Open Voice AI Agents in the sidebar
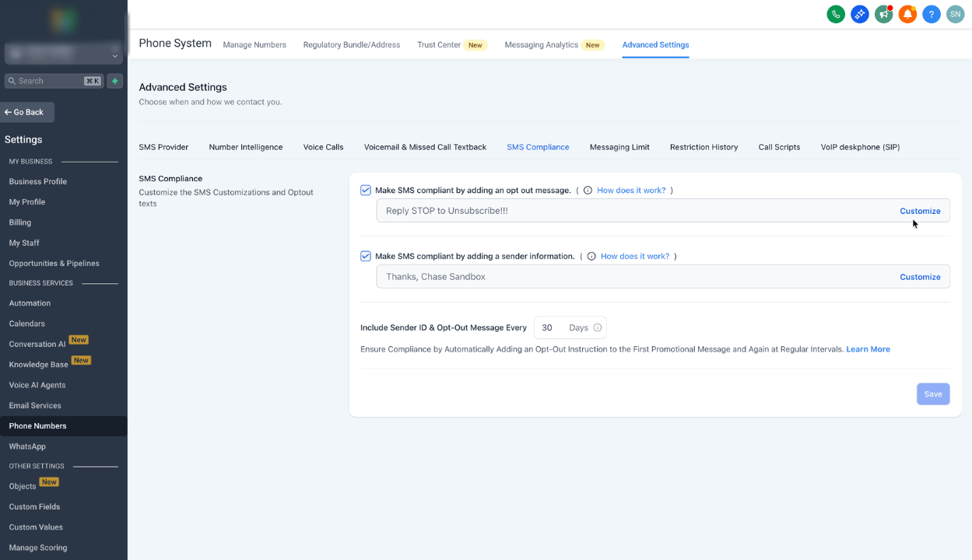972x560 pixels. pos(37,385)
